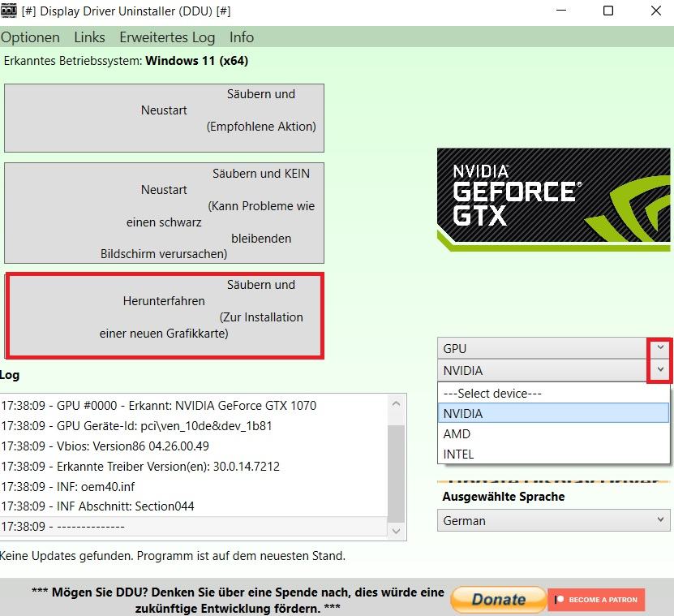Click the NVIDIA GeForce GTX logo image

554,200
